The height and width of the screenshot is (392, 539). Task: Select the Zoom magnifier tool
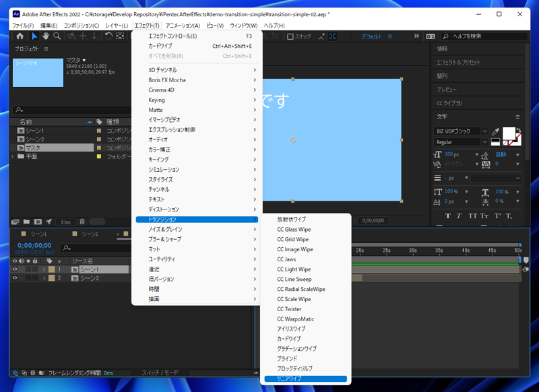pos(57,36)
